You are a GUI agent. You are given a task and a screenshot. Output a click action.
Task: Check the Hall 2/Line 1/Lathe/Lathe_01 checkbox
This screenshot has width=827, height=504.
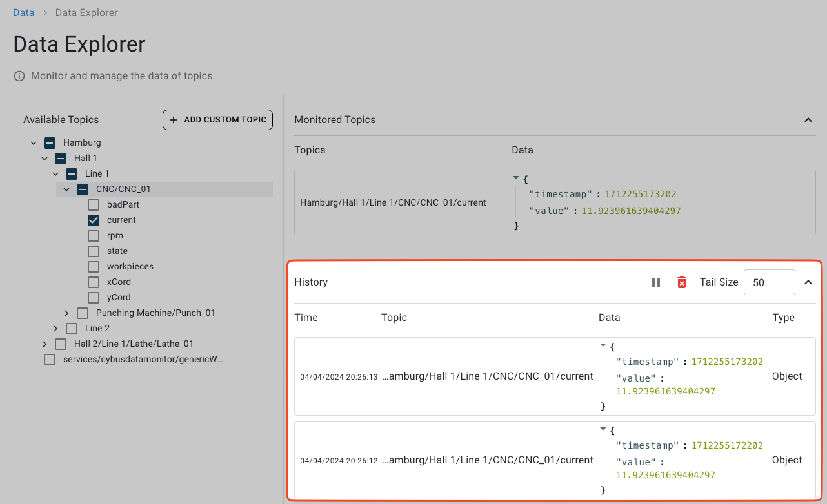(x=60, y=344)
